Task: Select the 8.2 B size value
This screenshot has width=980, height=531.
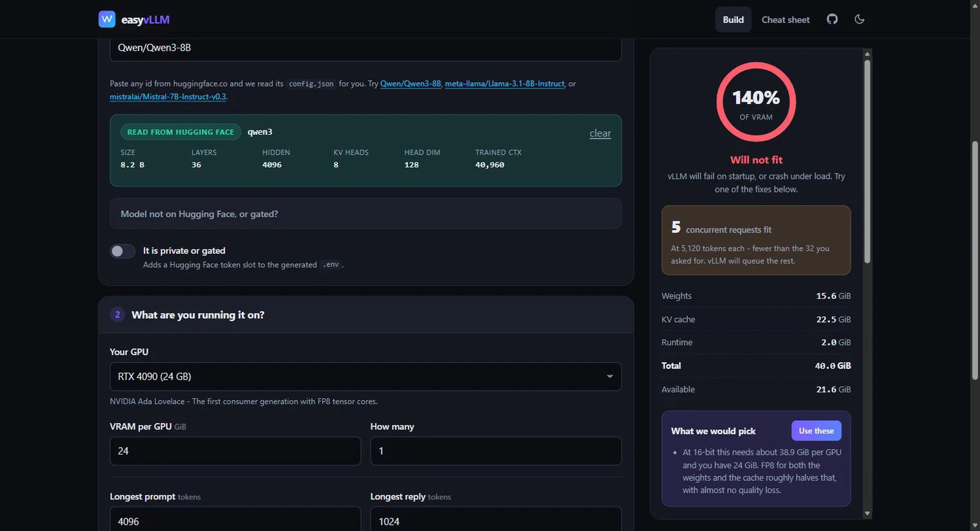Action: (132, 165)
